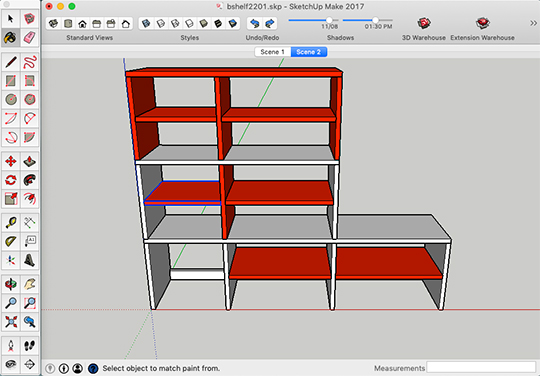
Task: Adjust the shadow time slider
Action: tap(375, 20)
